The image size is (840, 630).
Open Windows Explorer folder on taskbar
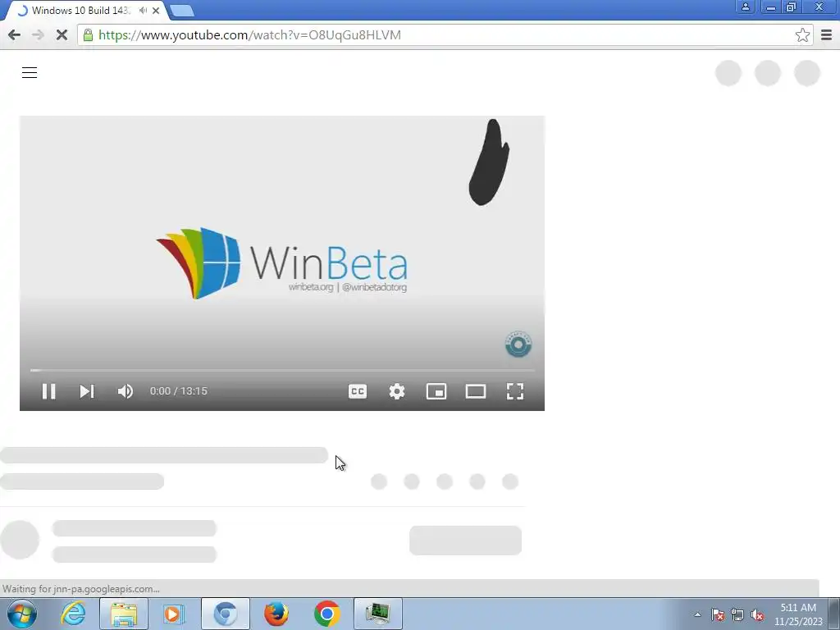tap(123, 614)
